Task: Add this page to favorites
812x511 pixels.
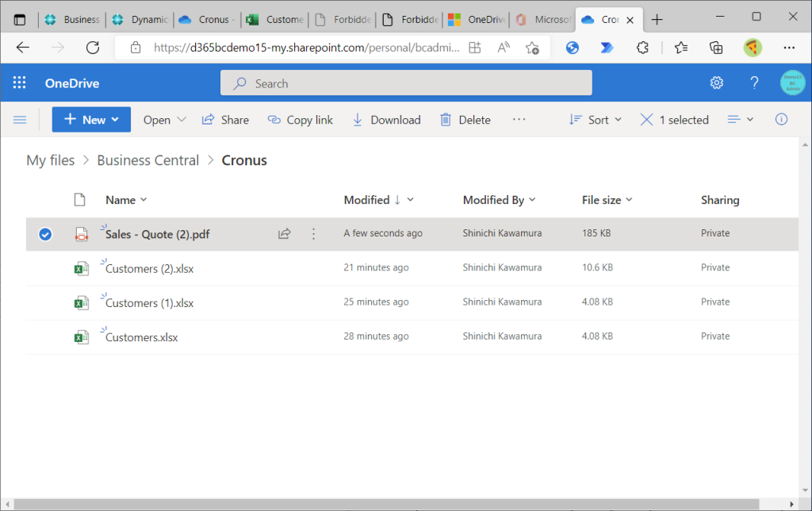Action: [x=532, y=48]
